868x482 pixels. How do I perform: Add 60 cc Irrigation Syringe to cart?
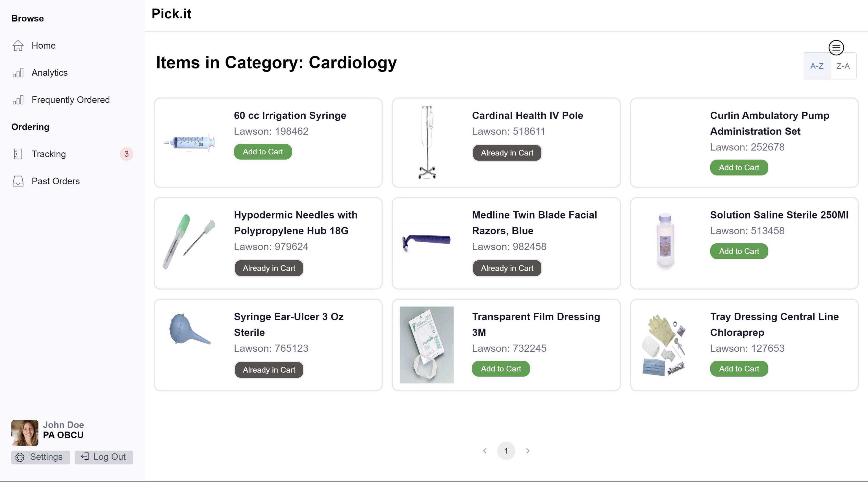263,152
